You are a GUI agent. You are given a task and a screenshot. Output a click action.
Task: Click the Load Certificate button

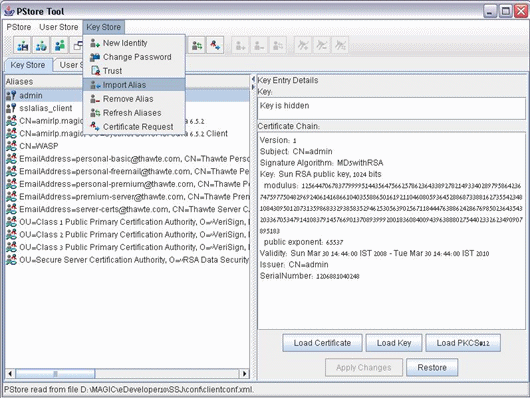322,343
